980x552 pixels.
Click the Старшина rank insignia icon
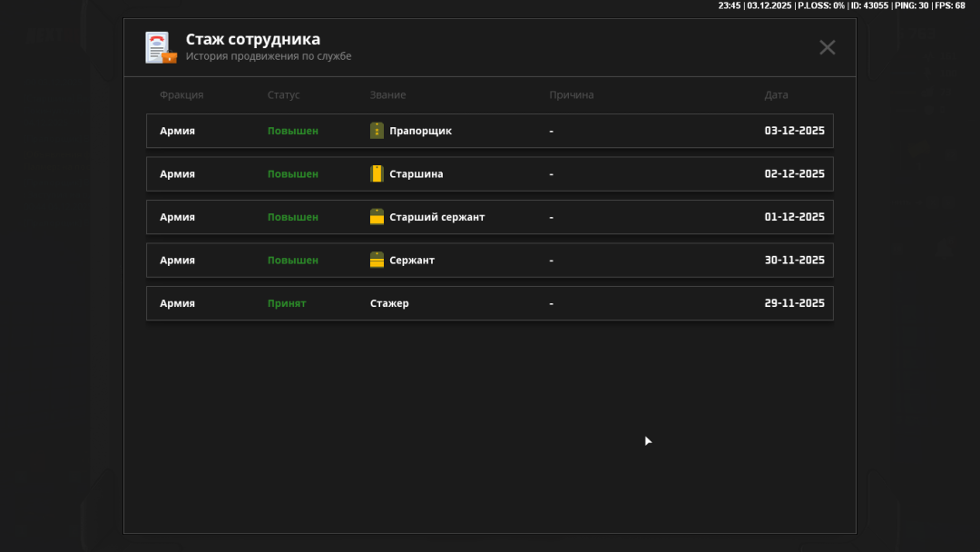coord(377,173)
